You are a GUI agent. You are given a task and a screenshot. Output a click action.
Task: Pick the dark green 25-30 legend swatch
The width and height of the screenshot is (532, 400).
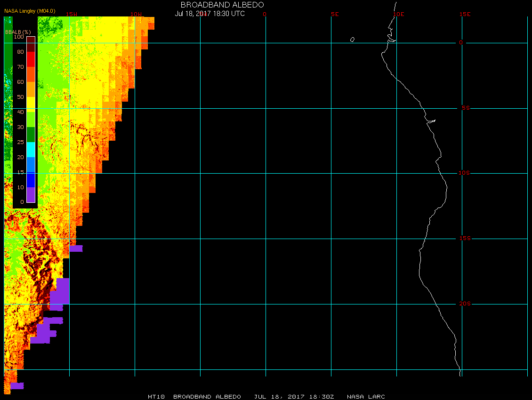click(x=31, y=135)
